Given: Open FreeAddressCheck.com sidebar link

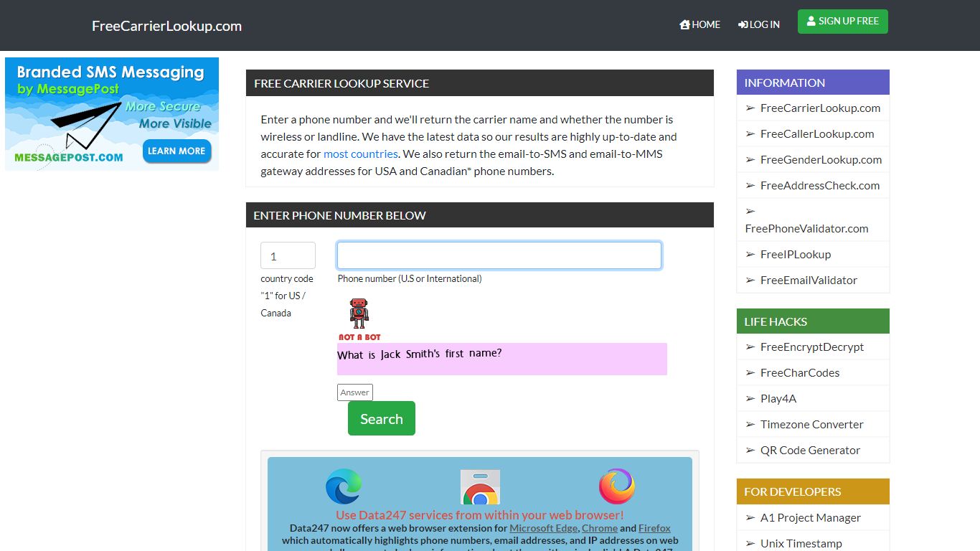Looking at the screenshot, I should tap(820, 186).
